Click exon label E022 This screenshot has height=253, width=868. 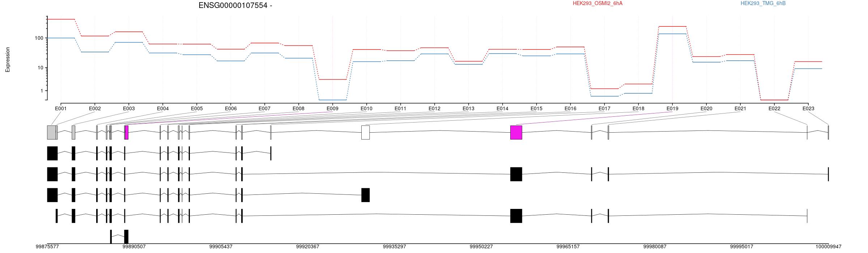774,108
